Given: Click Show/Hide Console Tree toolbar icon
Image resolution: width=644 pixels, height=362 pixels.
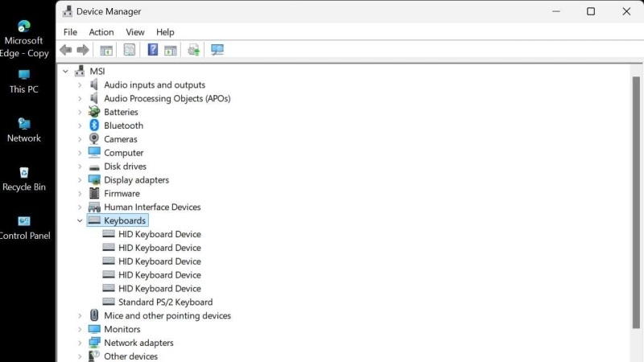Looking at the screenshot, I should coord(105,50).
